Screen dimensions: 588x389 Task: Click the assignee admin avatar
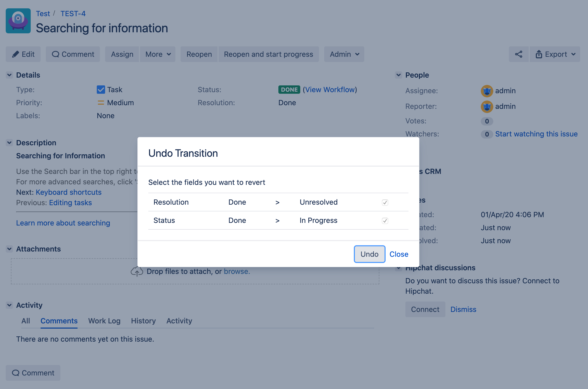[487, 91]
